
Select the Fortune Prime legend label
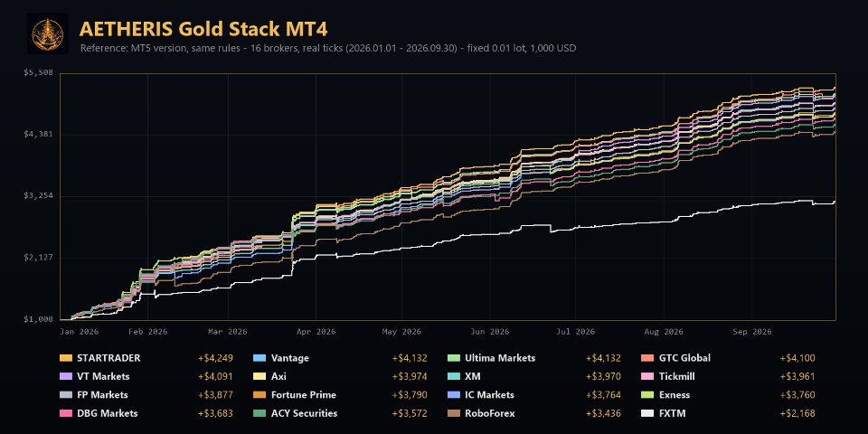coord(304,395)
